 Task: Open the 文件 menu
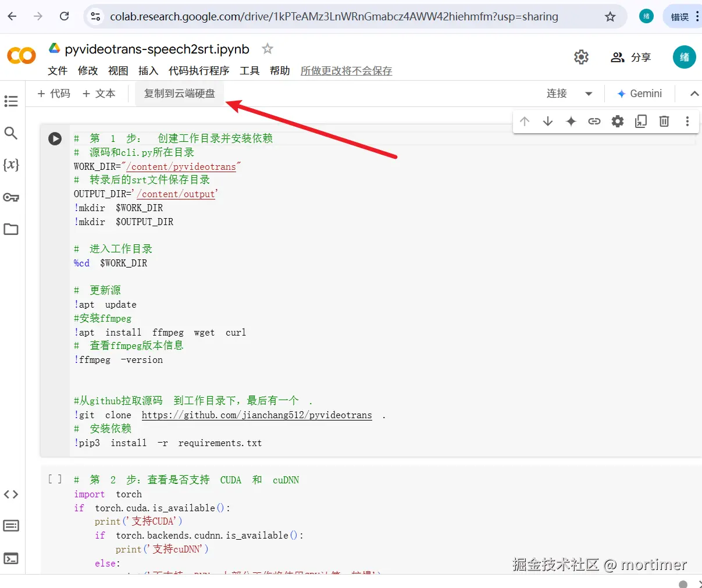58,71
